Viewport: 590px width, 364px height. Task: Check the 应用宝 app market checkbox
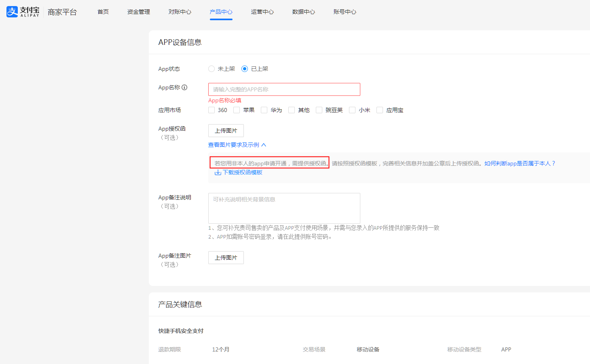pos(380,110)
